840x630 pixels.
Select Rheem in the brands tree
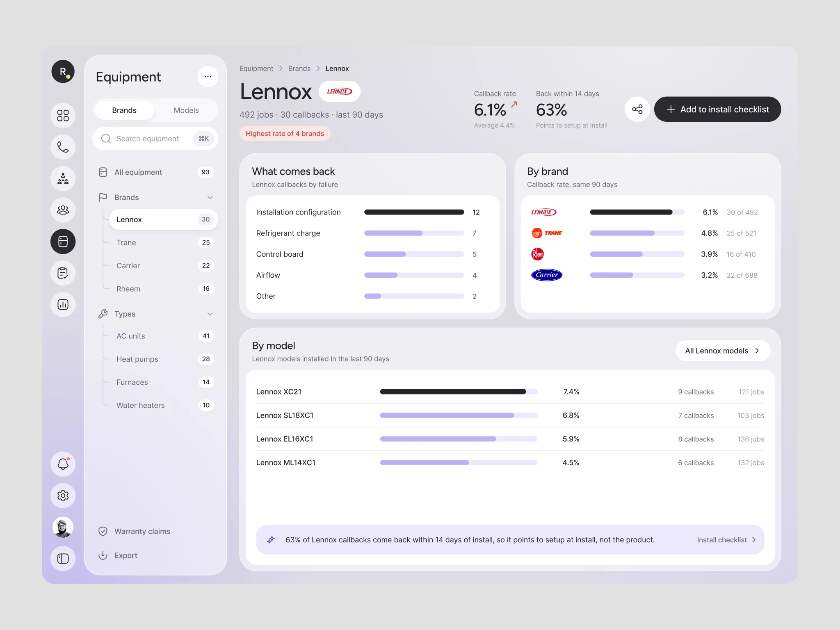tap(164, 289)
